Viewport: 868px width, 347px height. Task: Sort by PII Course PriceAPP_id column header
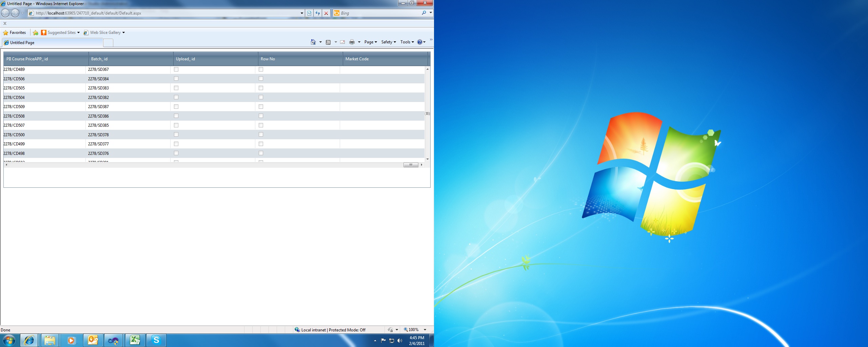(x=46, y=59)
